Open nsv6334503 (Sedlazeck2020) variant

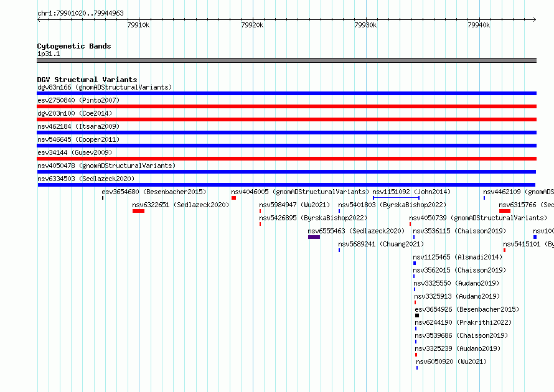[x=86, y=179]
